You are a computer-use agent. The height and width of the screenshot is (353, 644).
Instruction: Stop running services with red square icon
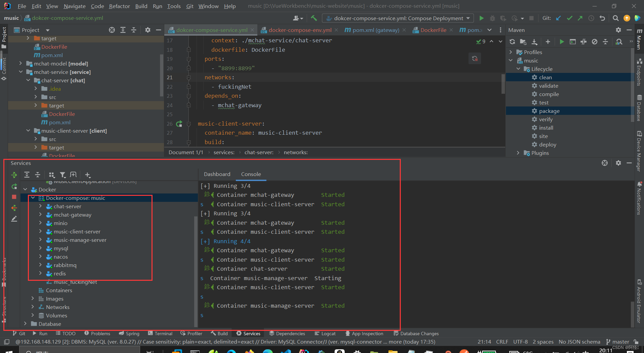click(14, 197)
